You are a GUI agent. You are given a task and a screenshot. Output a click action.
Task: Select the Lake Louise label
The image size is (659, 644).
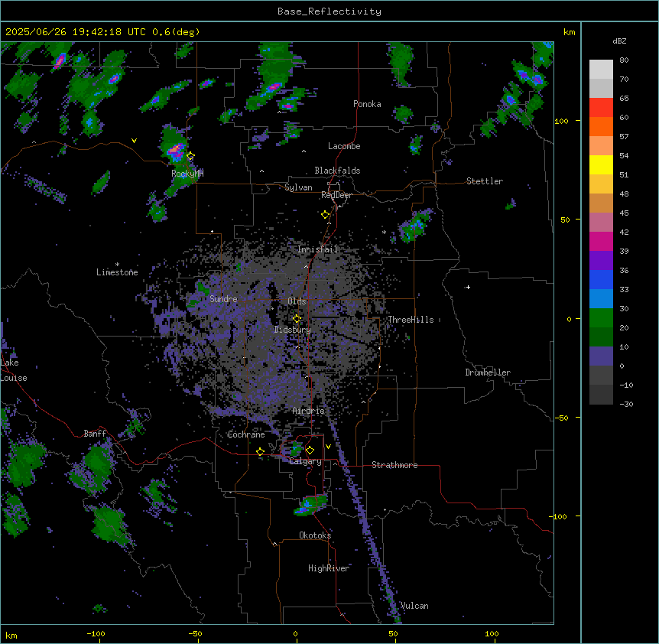[x=14, y=370]
